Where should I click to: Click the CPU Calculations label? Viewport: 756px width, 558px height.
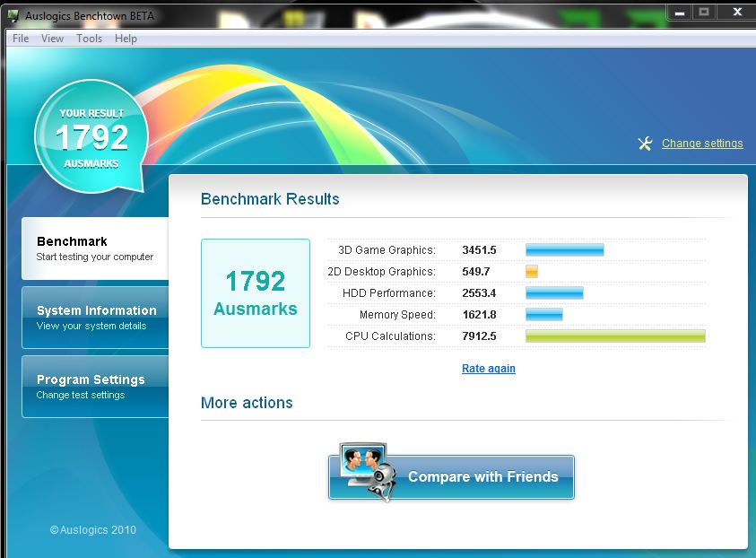[390, 336]
